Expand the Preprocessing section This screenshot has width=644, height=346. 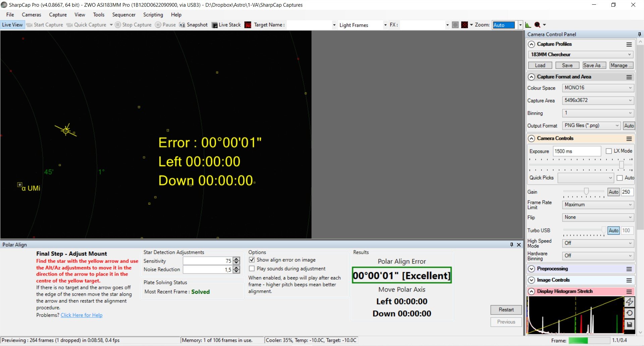coord(531,269)
